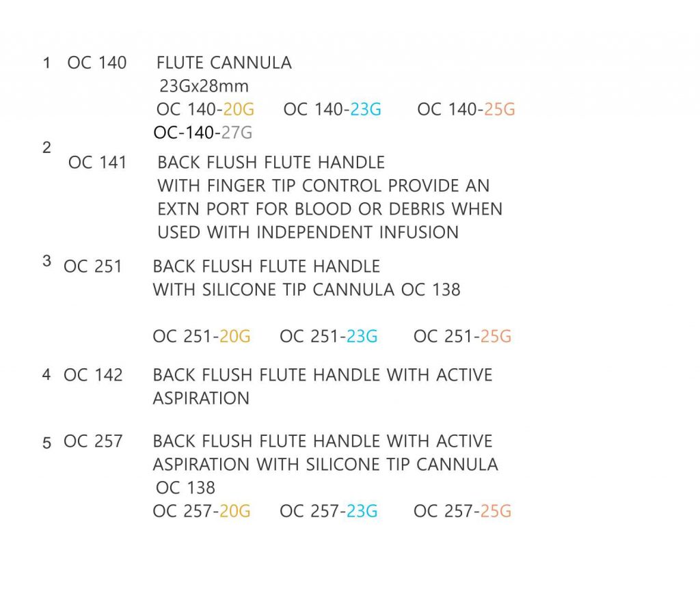The width and height of the screenshot is (700, 606).
Task: Click the OC 257-23G variant code
Action: click(x=329, y=512)
